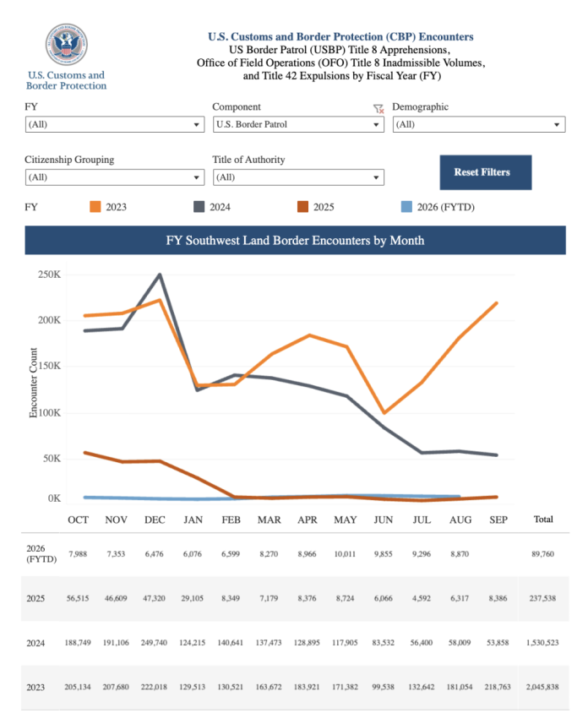Click the U.S. Customs and Border Protection (CBP) Encounters title
588x713 pixels.
click(340, 37)
